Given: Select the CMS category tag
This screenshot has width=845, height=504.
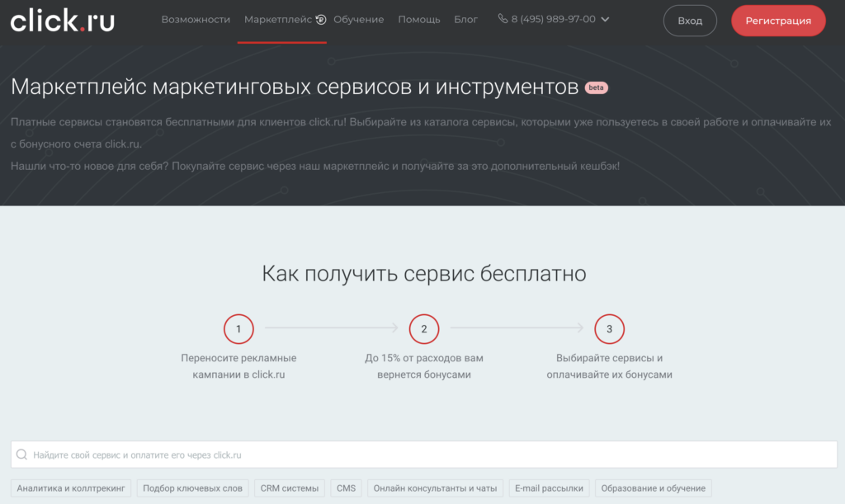Looking at the screenshot, I should tap(346, 488).
